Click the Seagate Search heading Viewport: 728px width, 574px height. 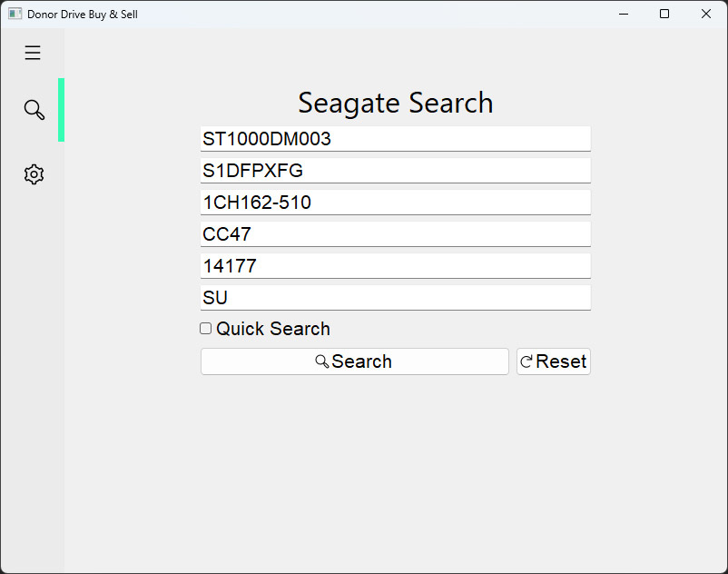pos(396,103)
